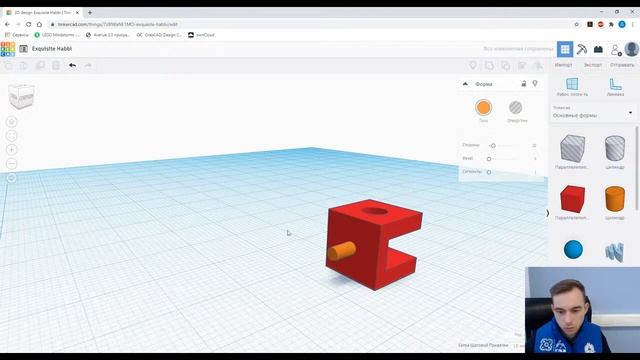Click the Show all lightbulb in the toolbar
This screenshot has height=360, width=640.
pos(473,65)
